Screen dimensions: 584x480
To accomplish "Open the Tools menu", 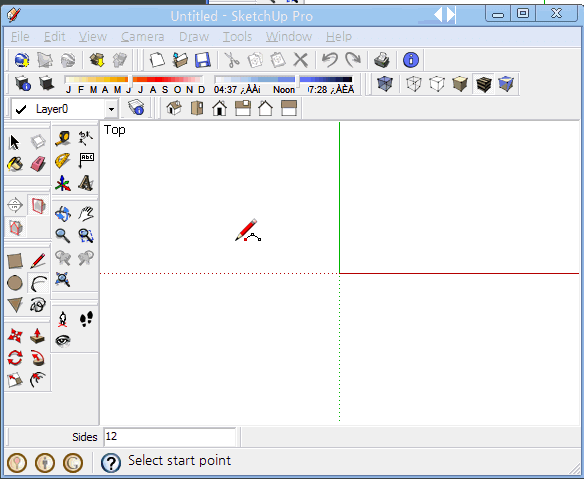I will pyautogui.click(x=237, y=36).
